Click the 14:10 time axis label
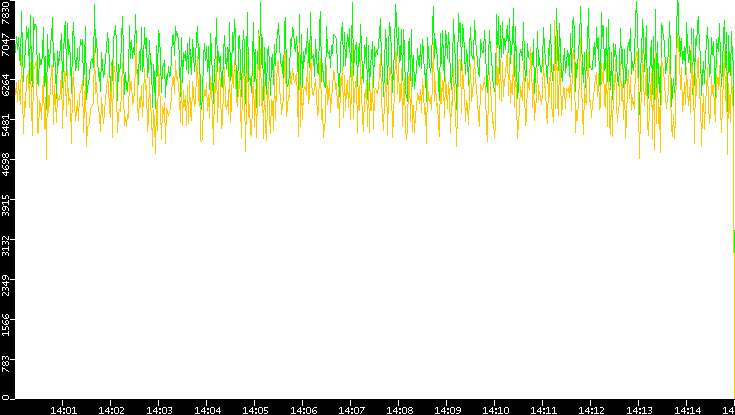The image size is (735, 415). click(x=495, y=410)
